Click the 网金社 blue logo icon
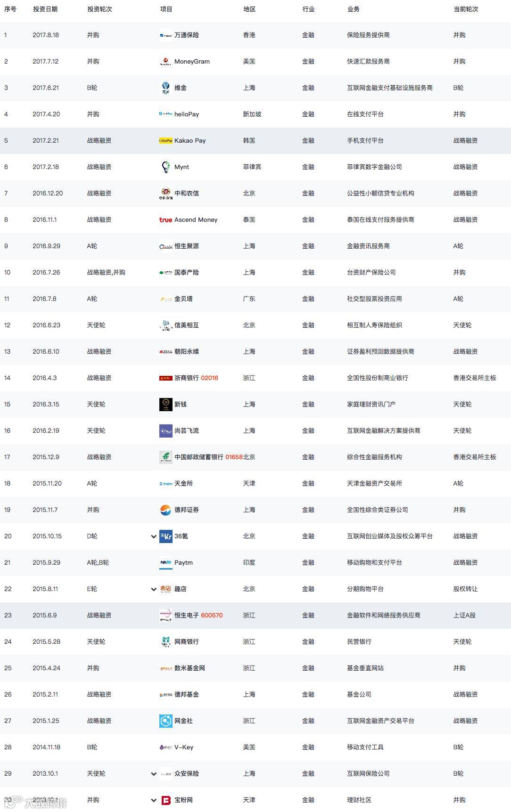This screenshot has height=812, width=511. tap(165, 721)
